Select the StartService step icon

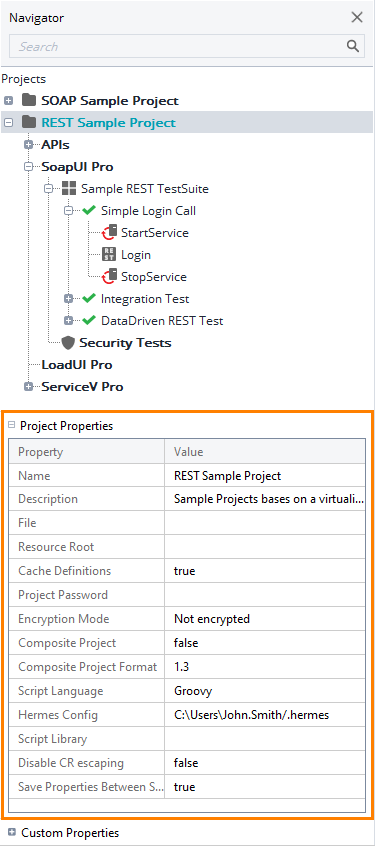[x=110, y=233]
